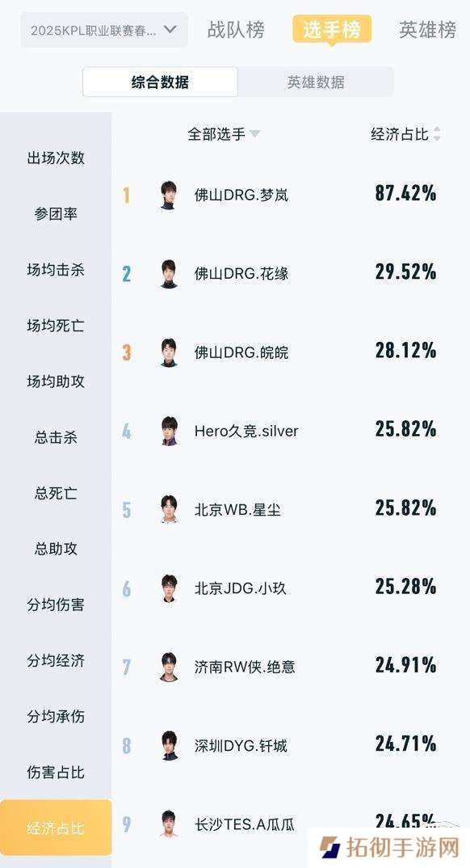The width and height of the screenshot is (470, 868).
Task: Switch to the 英雄榜 tab
Action: [x=427, y=30]
